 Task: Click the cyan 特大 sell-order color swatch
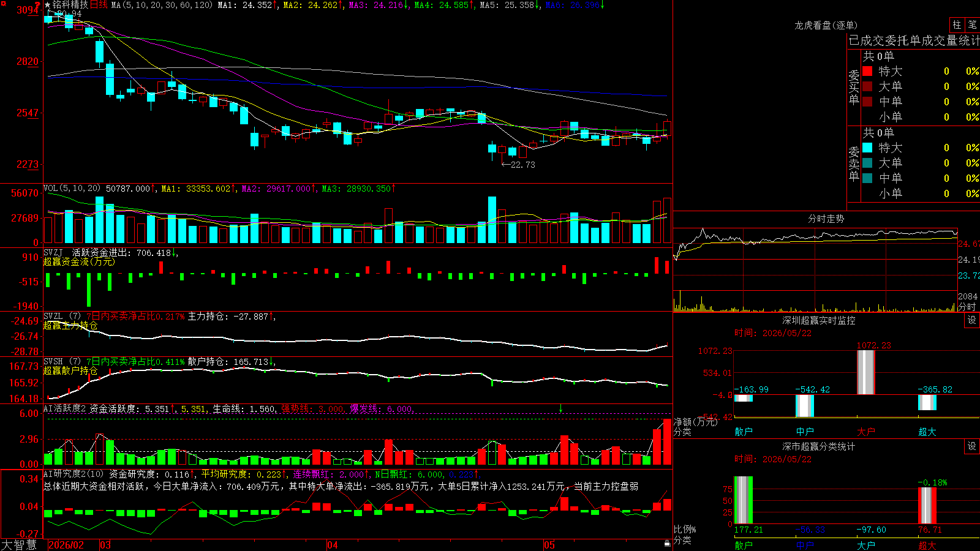click(x=867, y=148)
